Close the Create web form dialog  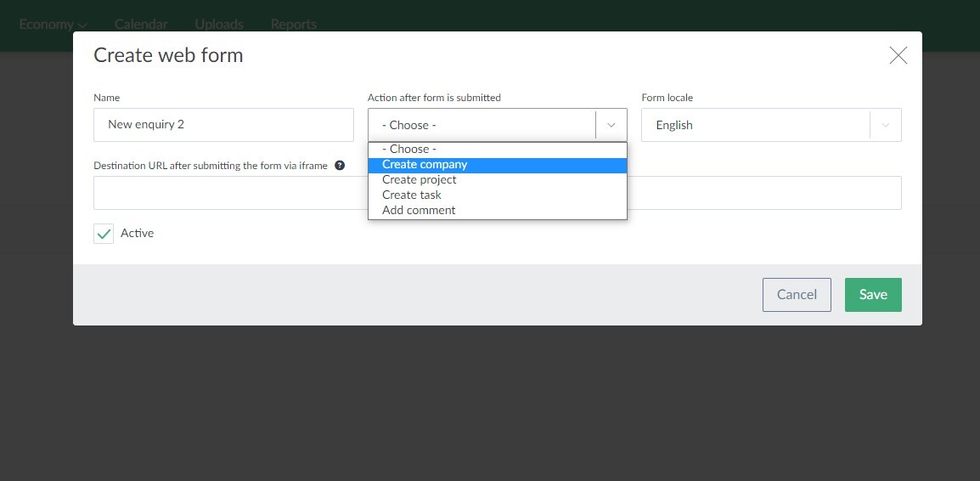(x=898, y=56)
